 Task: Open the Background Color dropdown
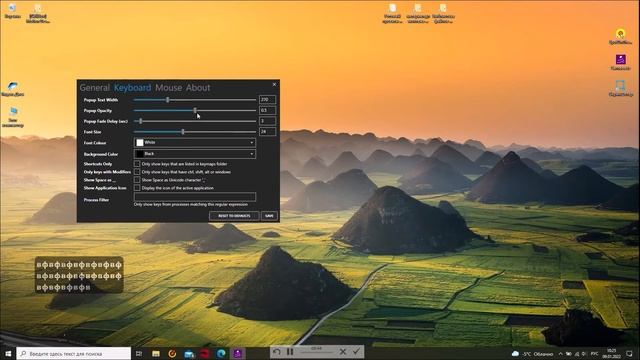click(195, 154)
